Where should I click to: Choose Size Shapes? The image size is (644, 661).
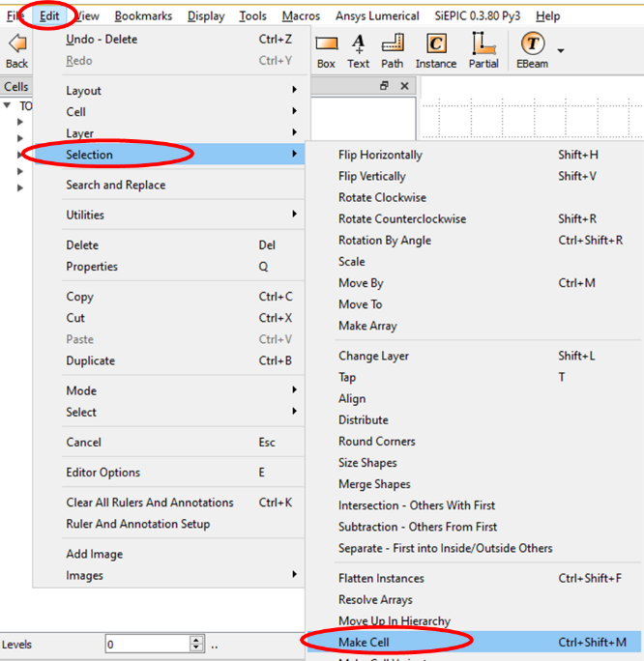click(x=474, y=463)
